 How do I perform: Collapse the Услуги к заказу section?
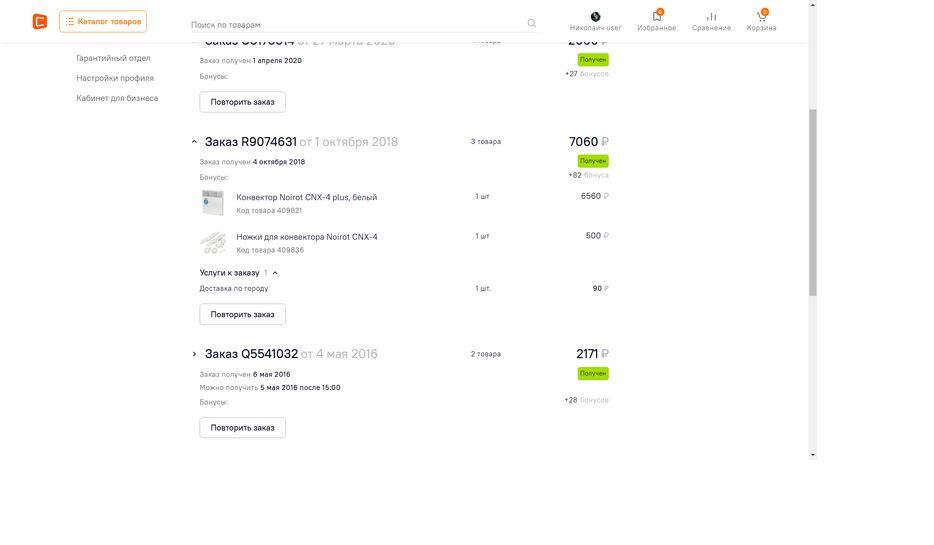[275, 273]
